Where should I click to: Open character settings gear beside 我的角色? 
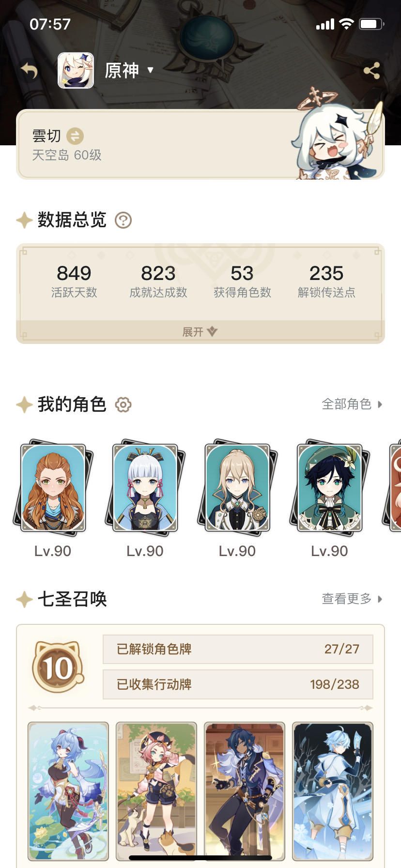123,404
